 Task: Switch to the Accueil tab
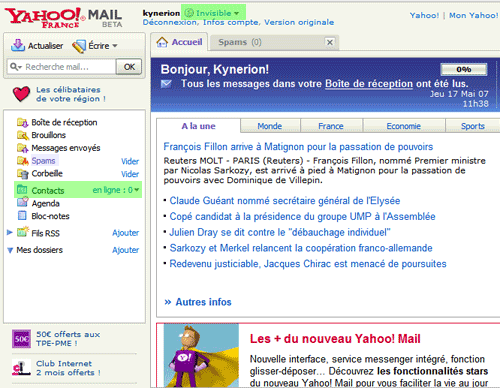pos(180,42)
